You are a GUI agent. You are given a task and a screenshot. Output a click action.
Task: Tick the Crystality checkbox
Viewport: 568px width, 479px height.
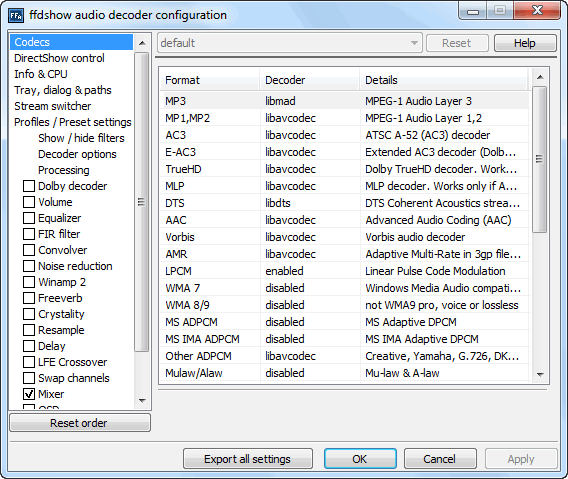(x=29, y=314)
